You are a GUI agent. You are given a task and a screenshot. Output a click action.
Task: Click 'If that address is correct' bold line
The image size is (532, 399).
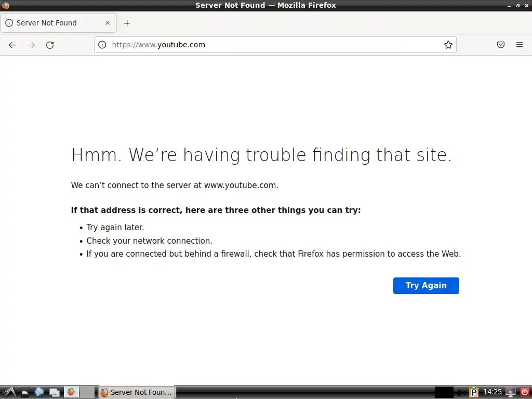click(x=216, y=210)
